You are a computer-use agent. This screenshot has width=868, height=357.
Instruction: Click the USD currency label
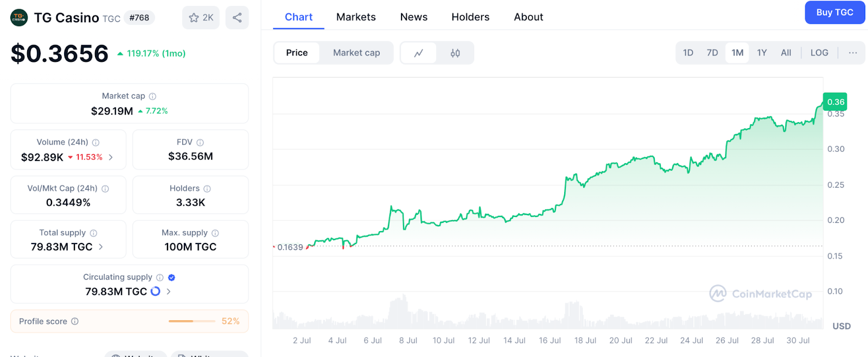coord(841,327)
